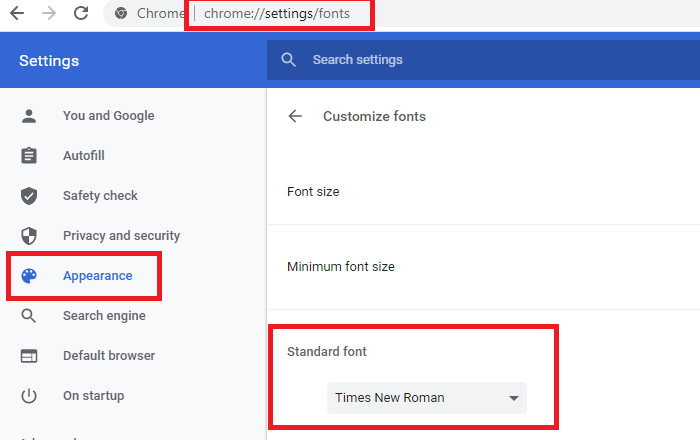Screen dimensions: 700x440
Task: Click the Autofill clipboard icon
Action: tap(29, 156)
